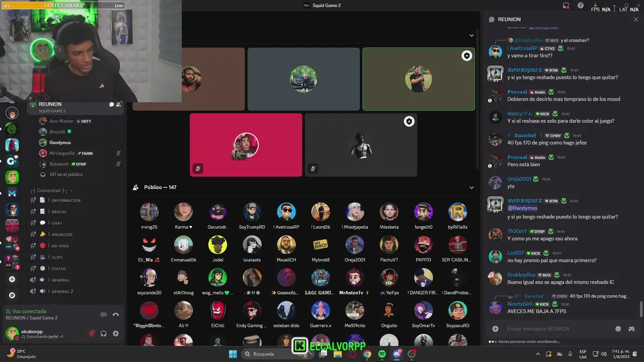Click the moderator badge on the highlighted speaker tile
The width and height of the screenshot is (644, 362).
[x=467, y=56]
